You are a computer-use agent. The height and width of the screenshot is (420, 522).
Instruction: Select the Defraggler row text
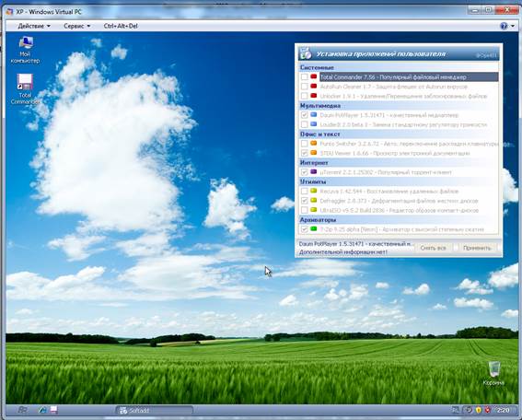pyautogui.click(x=399, y=201)
